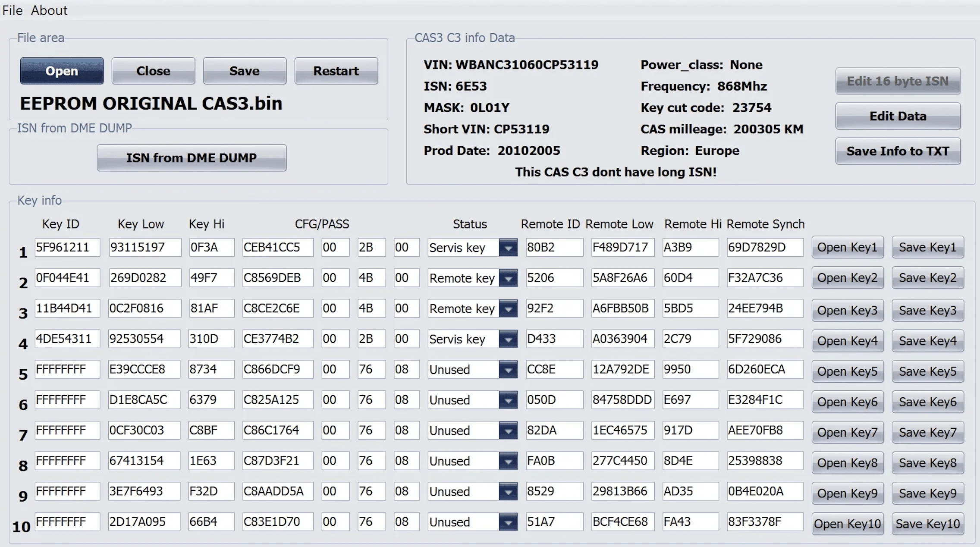Click Save Key1 button

(928, 247)
